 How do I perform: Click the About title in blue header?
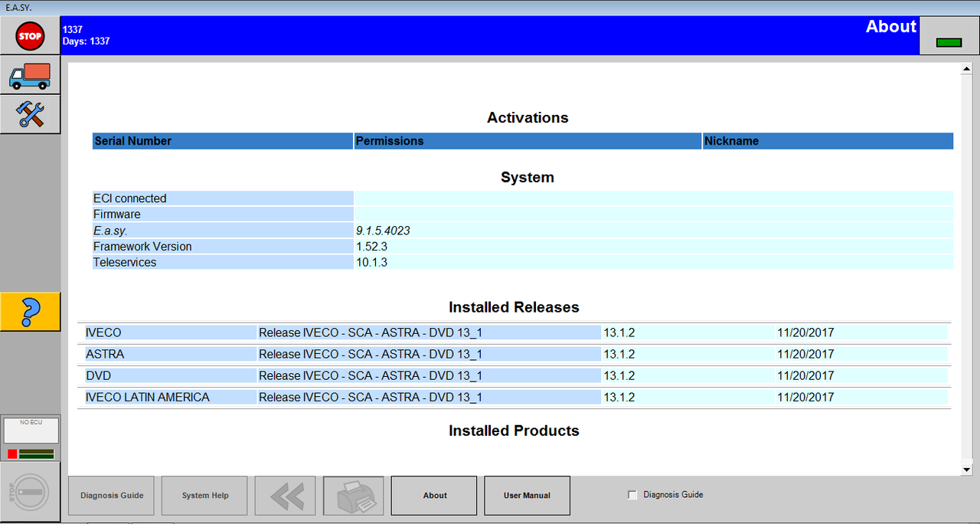click(890, 27)
